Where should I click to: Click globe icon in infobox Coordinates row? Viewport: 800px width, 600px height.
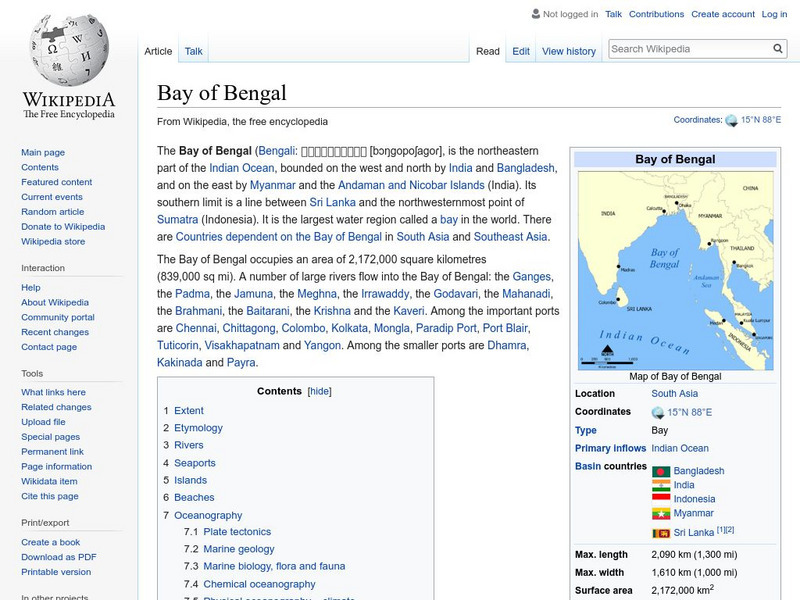[658, 412]
